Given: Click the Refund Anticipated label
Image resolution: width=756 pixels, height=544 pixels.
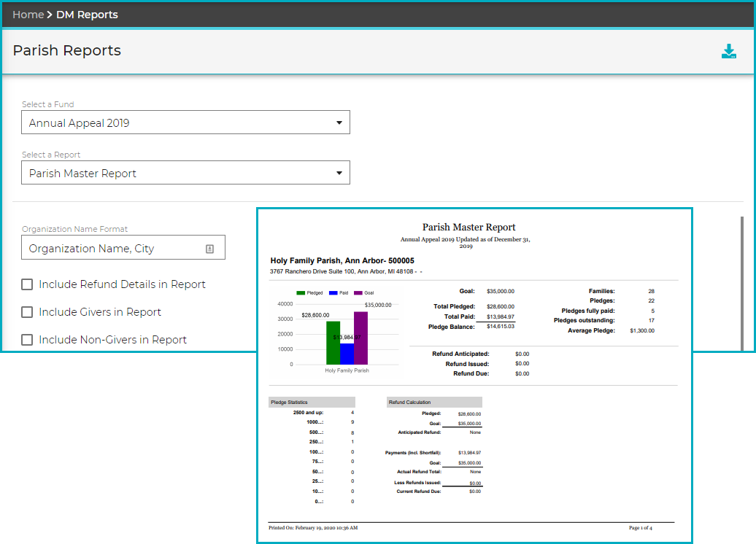Looking at the screenshot, I should 460,354.
